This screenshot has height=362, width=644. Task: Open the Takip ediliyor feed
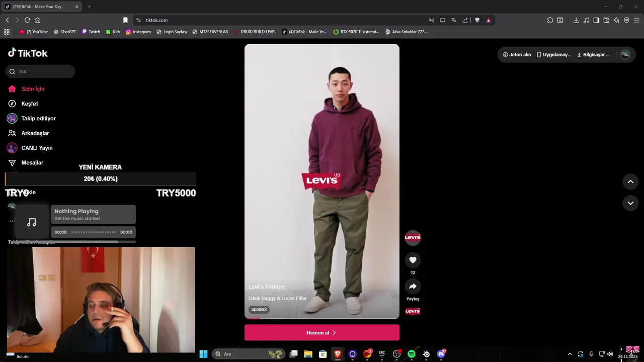pyautogui.click(x=38, y=119)
